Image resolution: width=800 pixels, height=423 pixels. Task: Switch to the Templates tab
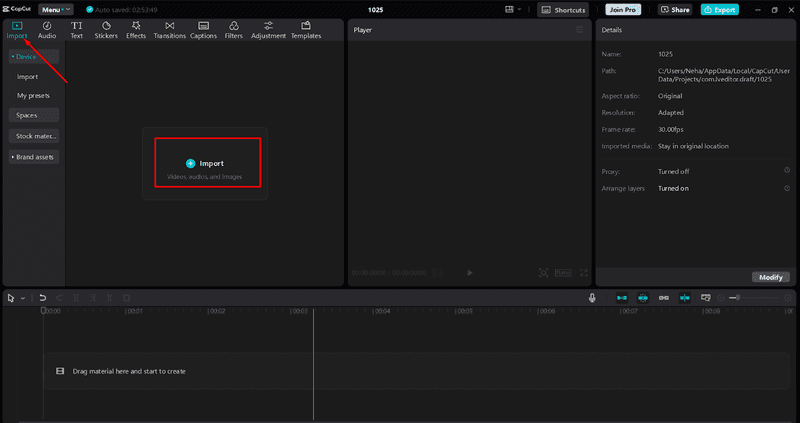(x=306, y=29)
